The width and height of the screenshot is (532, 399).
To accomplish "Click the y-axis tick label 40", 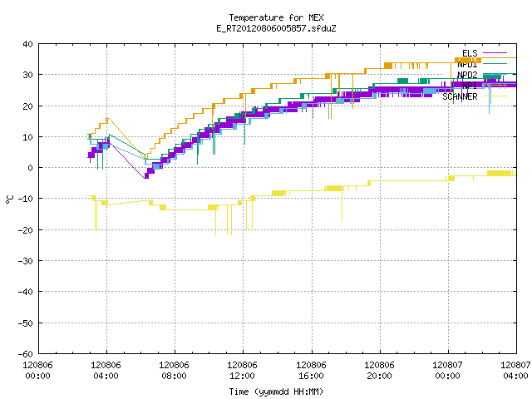I will (27, 44).
